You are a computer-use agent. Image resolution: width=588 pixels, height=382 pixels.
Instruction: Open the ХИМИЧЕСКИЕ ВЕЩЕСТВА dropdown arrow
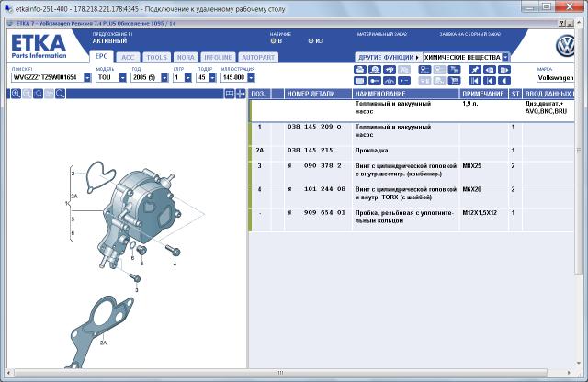click(x=505, y=57)
